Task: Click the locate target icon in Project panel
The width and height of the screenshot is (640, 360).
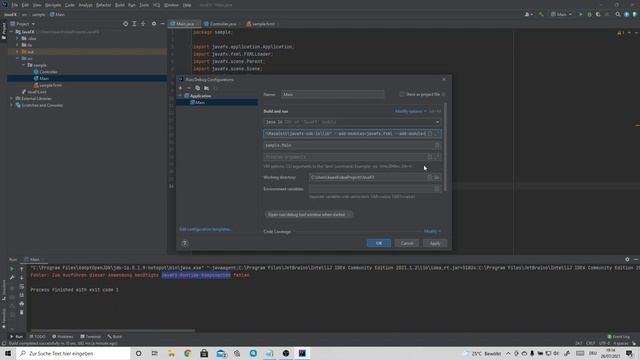Action: click(125, 24)
